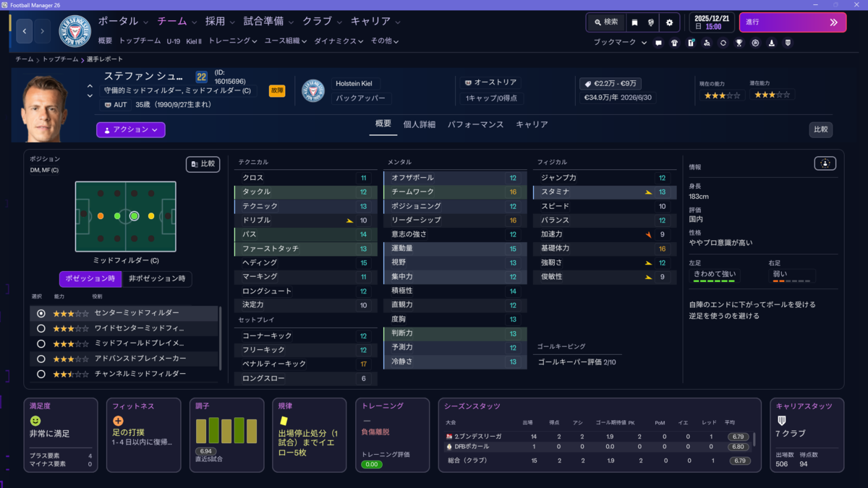Click the 比較 button in the player header
The image size is (868, 488).
[821, 130]
